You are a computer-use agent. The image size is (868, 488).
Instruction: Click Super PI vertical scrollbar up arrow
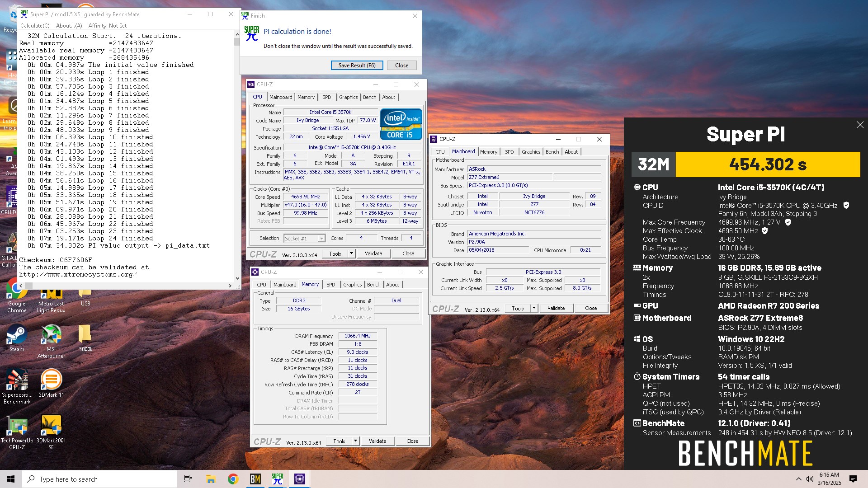tap(237, 34)
